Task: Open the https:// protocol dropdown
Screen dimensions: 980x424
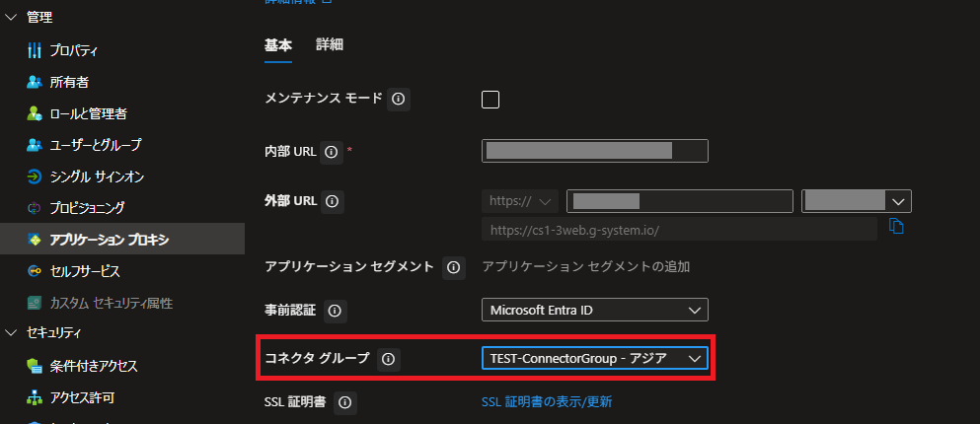Action: 519,201
